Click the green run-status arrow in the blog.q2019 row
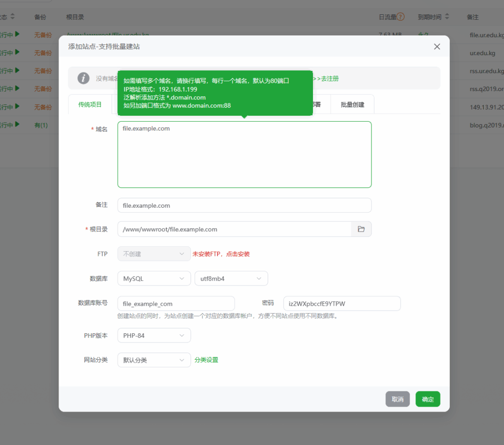This screenshot has height=445, width=504. (x=18, y=125)
